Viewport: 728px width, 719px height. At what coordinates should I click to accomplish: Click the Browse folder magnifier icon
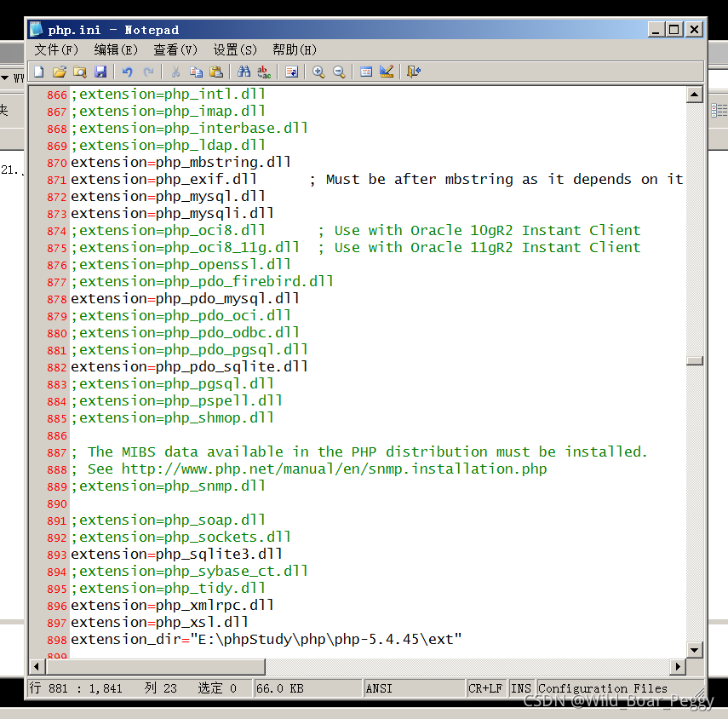click(80, 72)
